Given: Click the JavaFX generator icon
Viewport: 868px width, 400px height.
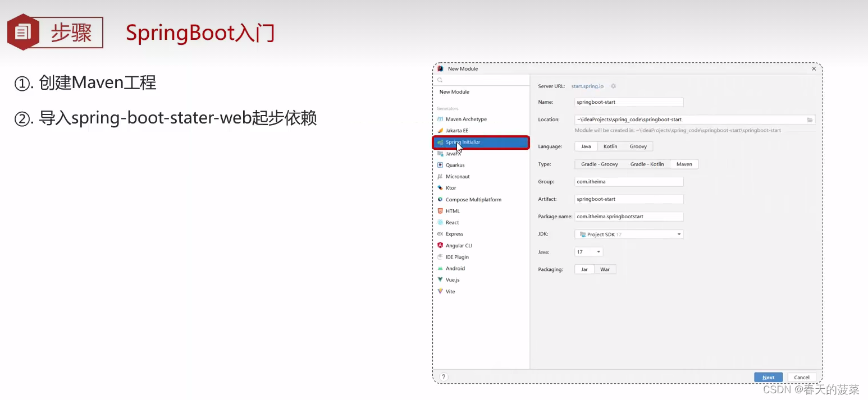Looking at the screenshot, I should [x=440, y=153].
